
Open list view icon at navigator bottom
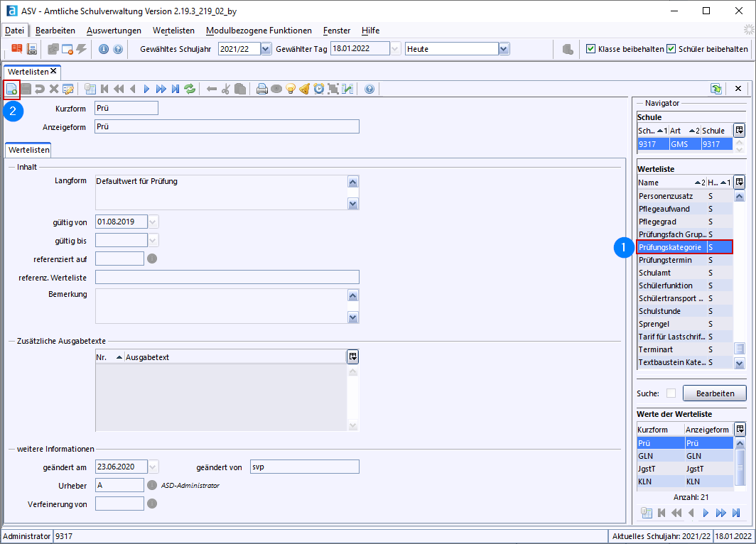pyautogui.click(x=647, y=513)
